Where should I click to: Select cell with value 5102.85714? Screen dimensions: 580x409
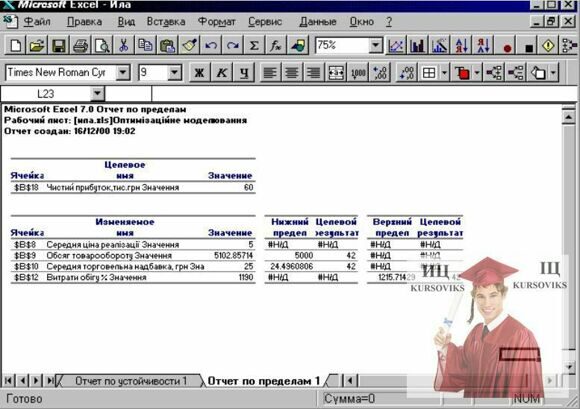point(233,256)
